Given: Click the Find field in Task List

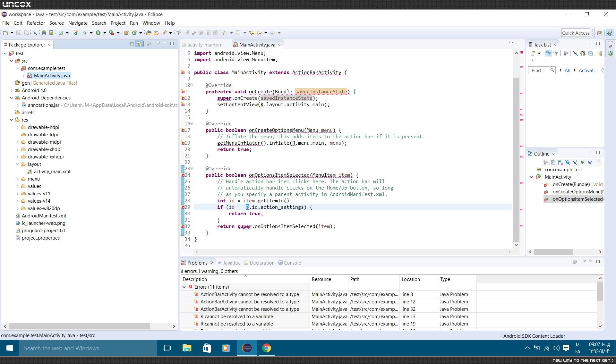Looking at the screenshot, I should [x=542, y=71].
